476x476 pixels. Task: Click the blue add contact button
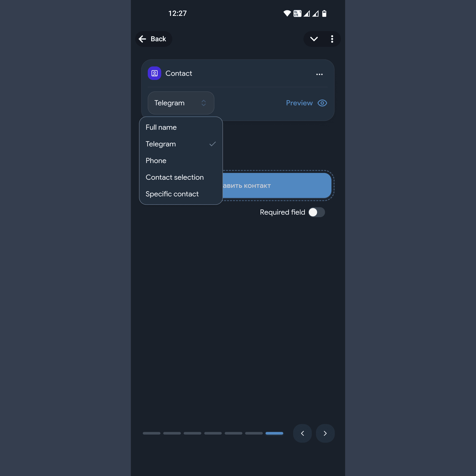point(277,185)
